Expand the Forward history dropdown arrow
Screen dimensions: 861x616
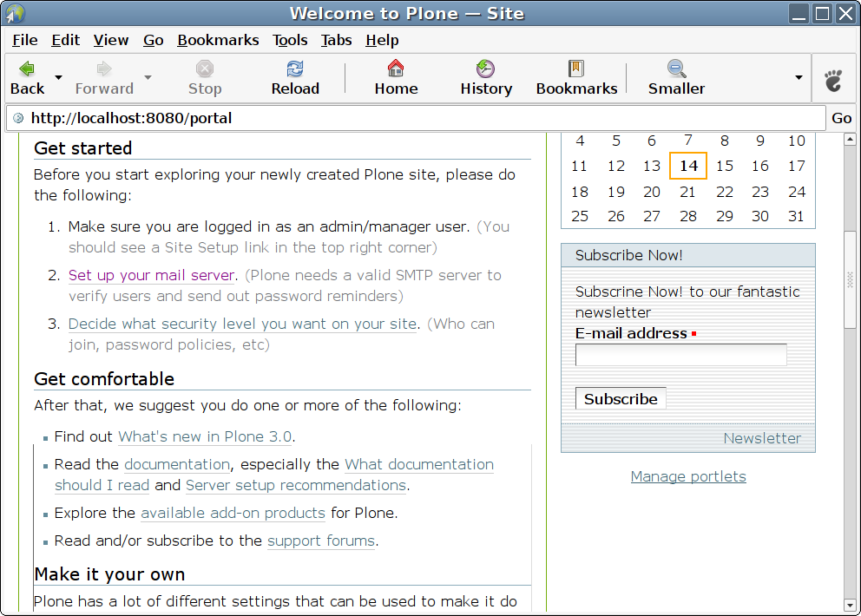click(148, 77)
